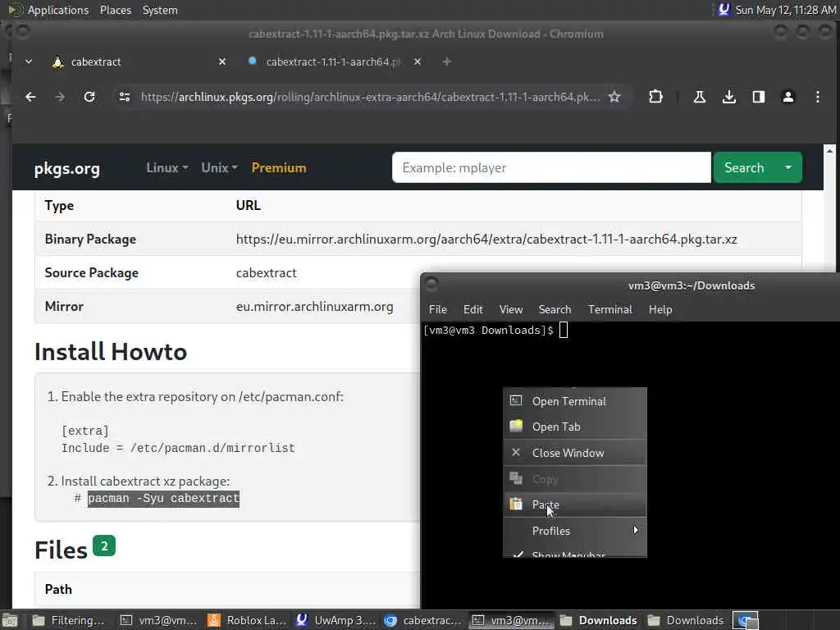Image resolution: width=840 pixels, height=630 pixels.
Task: Switch to Filtering taskbar window
Action: [x=69, y=621]
